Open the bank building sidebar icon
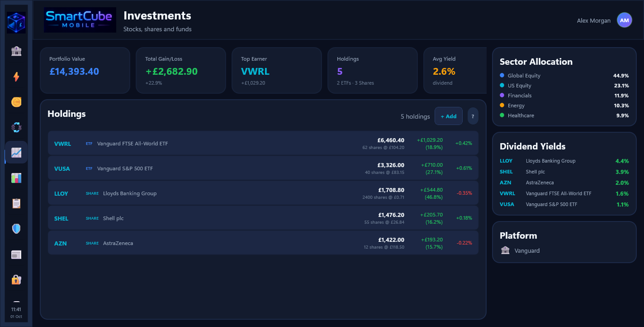Image resolution: width=644 pixels, height=327 pixels. [16, 51]
